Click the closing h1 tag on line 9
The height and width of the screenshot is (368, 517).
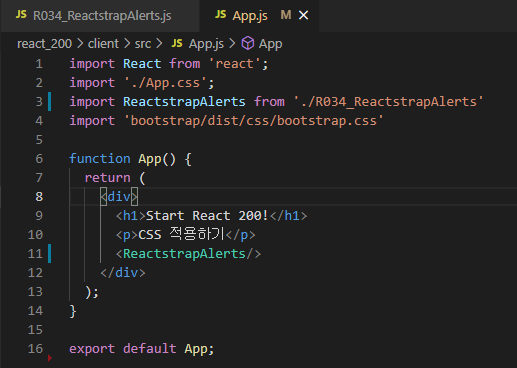[288, 216]
